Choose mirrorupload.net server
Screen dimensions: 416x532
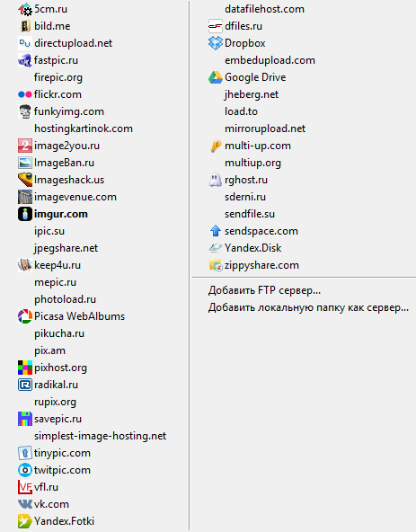(x=265, y=129)
